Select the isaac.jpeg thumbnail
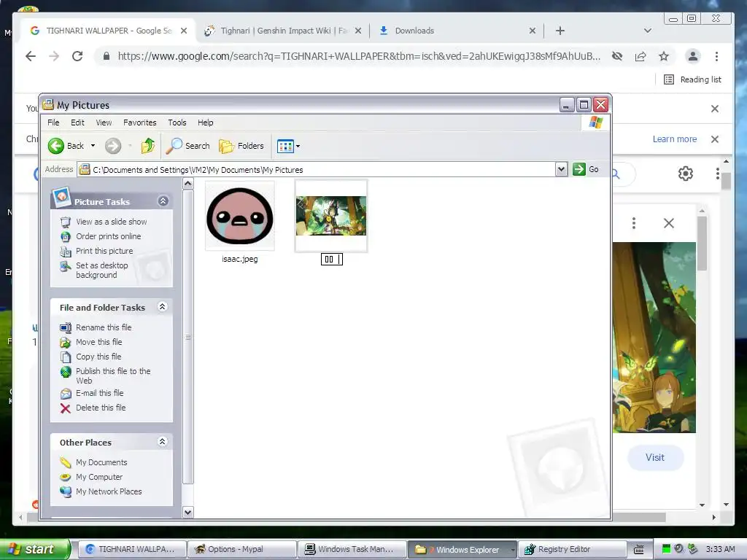Image resolution: width=747 pixels, height=560 pixels. pyautogui.click(x=239, y=216)
